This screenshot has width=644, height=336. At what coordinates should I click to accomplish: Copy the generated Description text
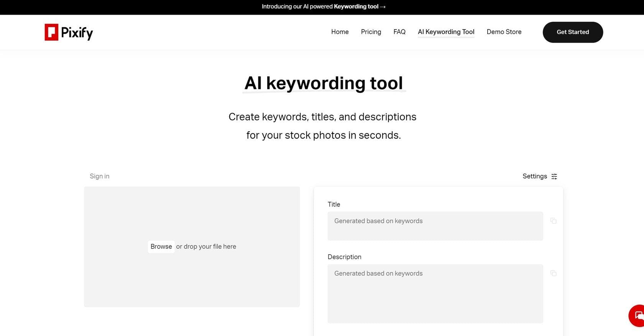coord(553,273)
